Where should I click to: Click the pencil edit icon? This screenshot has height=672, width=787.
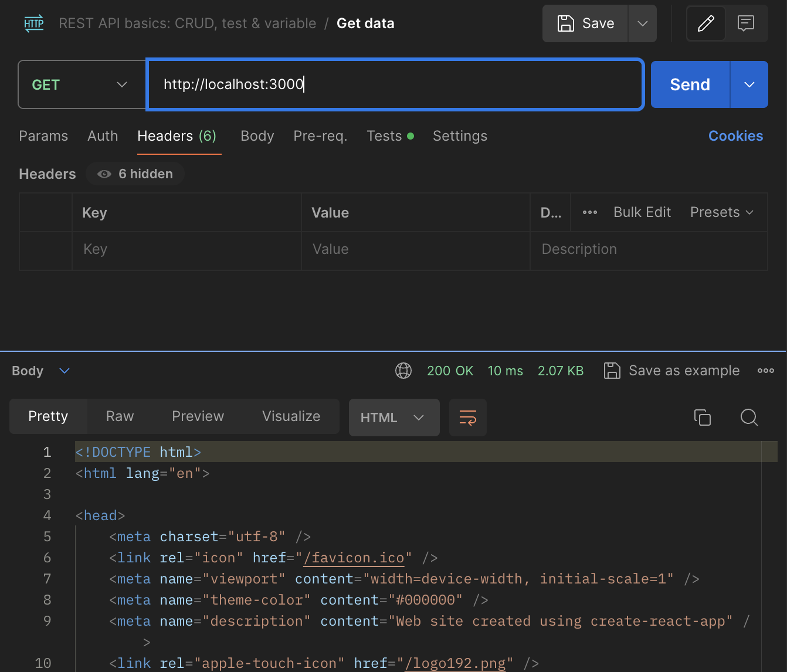pyautogui.click(x=706, y=23)
